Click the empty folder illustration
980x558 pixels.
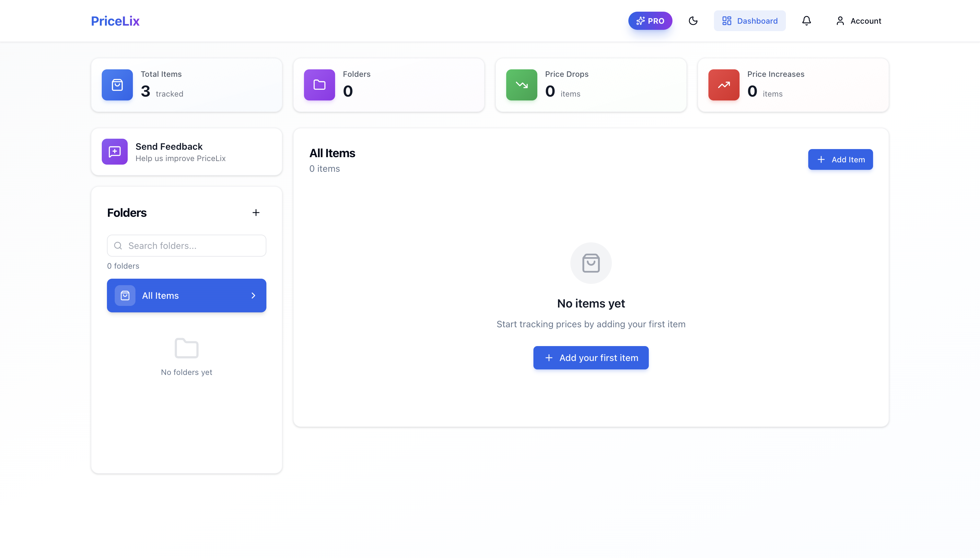tap(186, 348)
